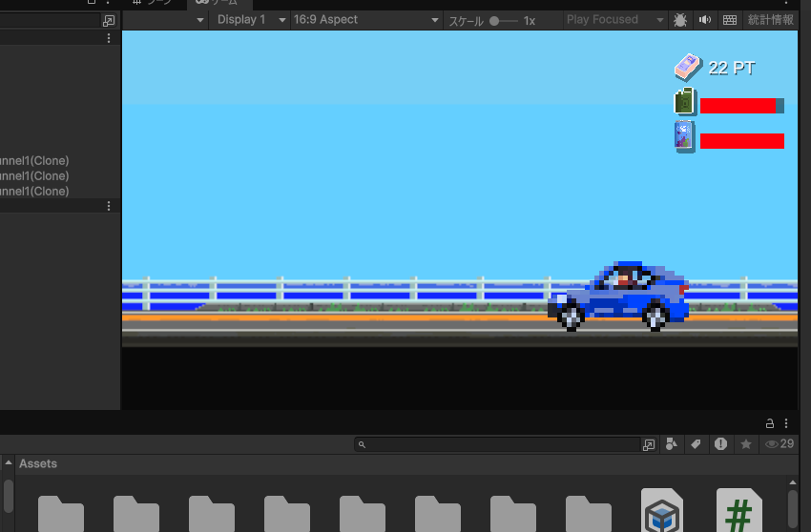The image size is (811, 532).
Task: Click the 22 PT score text
Action: click(732, 68)
